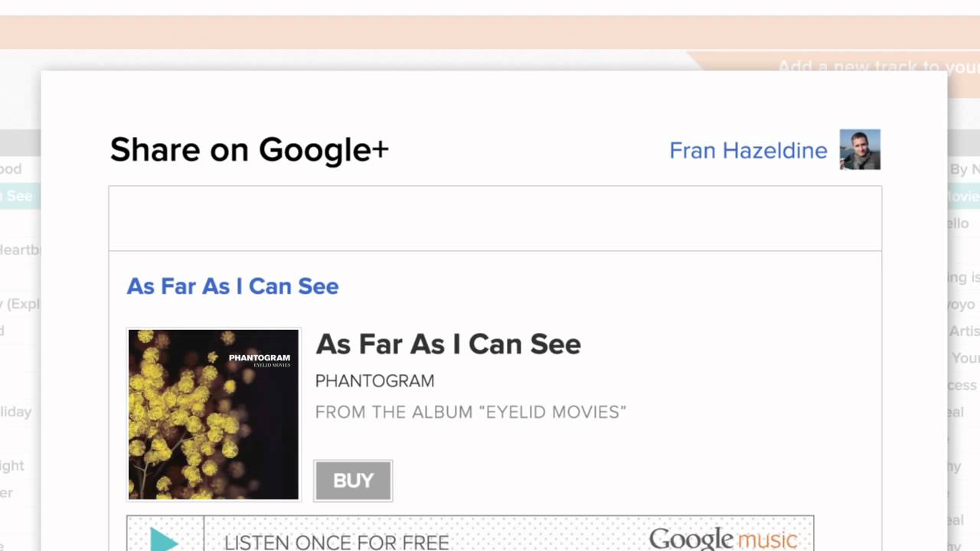This screenshot has width=980, height=551.
Task: Click the partially hidden 'liday' item on left
Action: tap(16, 412)
